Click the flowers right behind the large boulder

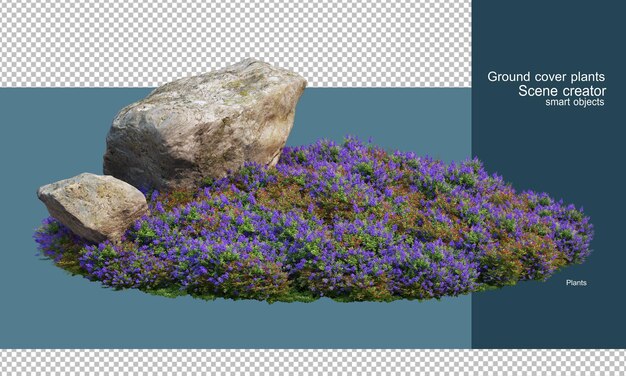315,154
